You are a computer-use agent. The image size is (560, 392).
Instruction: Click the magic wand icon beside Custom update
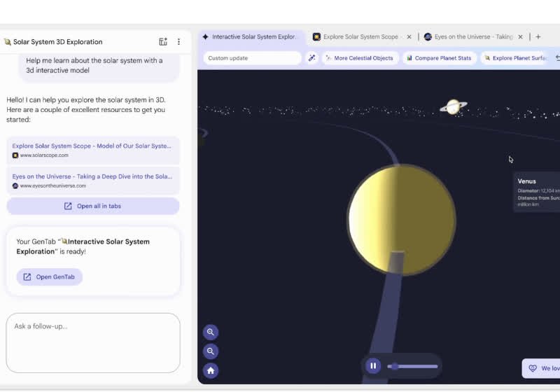tap(312, 58)
